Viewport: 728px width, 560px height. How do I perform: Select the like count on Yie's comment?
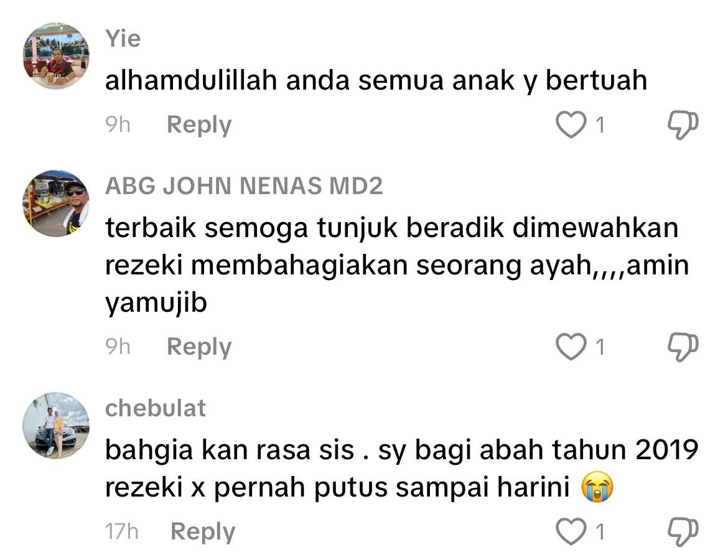pyautogui.click(x=600, y=125)
